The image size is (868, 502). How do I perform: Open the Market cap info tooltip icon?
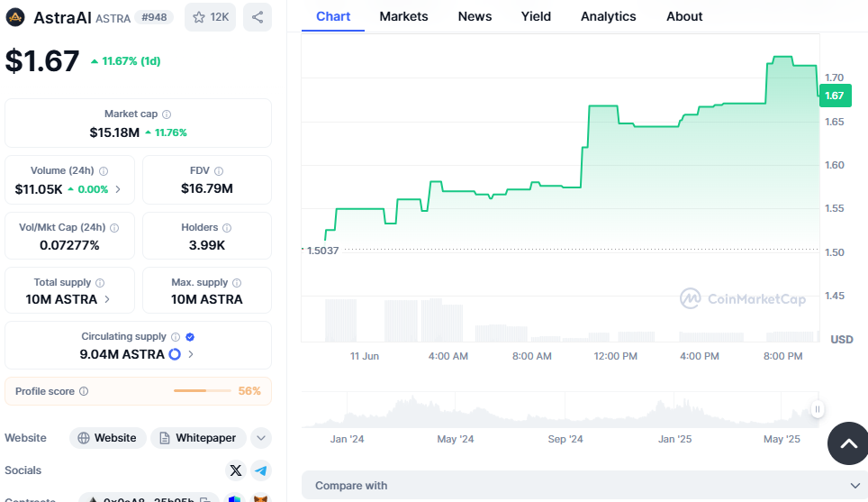point(167,114)
